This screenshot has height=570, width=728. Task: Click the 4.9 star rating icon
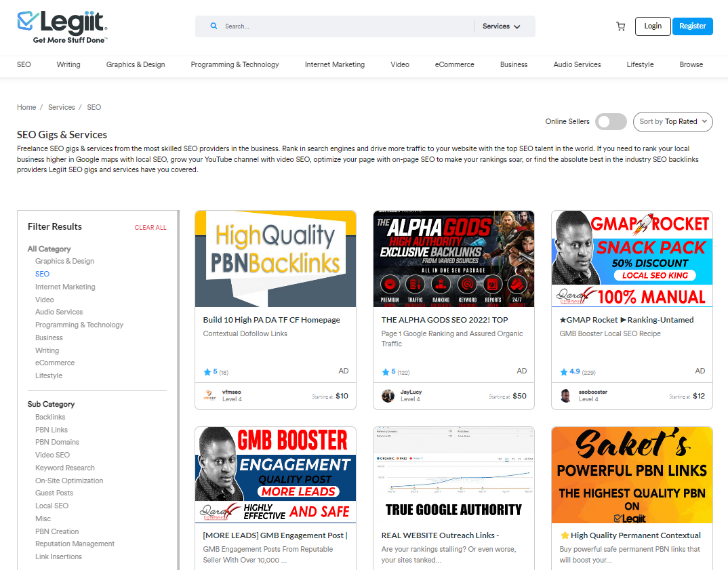(564, 372)
